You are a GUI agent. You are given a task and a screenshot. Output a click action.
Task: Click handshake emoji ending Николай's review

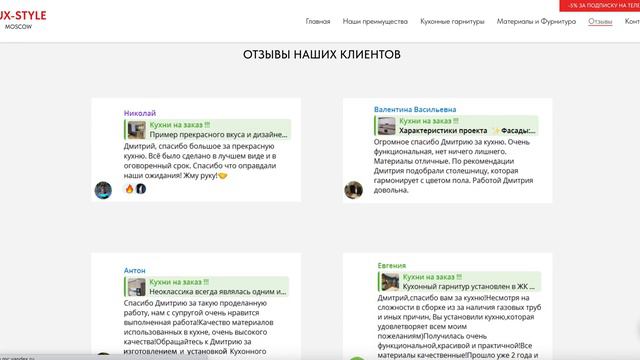[222, 176]
